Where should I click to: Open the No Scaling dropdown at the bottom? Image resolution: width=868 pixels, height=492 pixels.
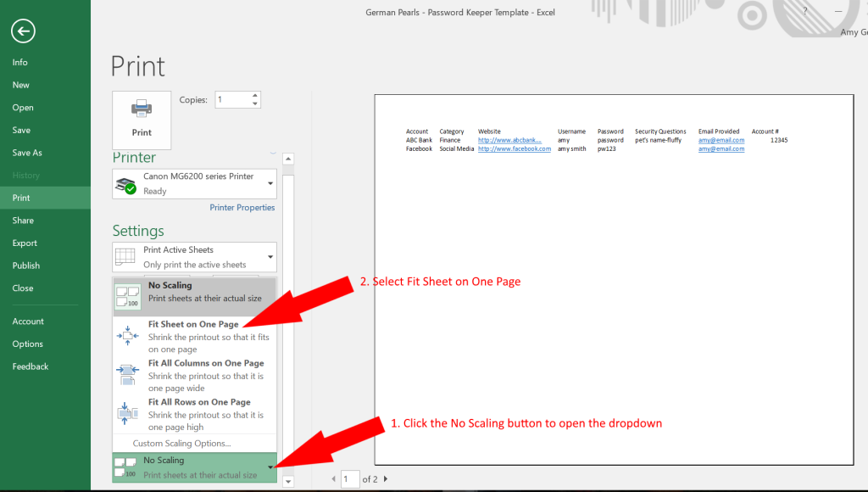[270, 467]
